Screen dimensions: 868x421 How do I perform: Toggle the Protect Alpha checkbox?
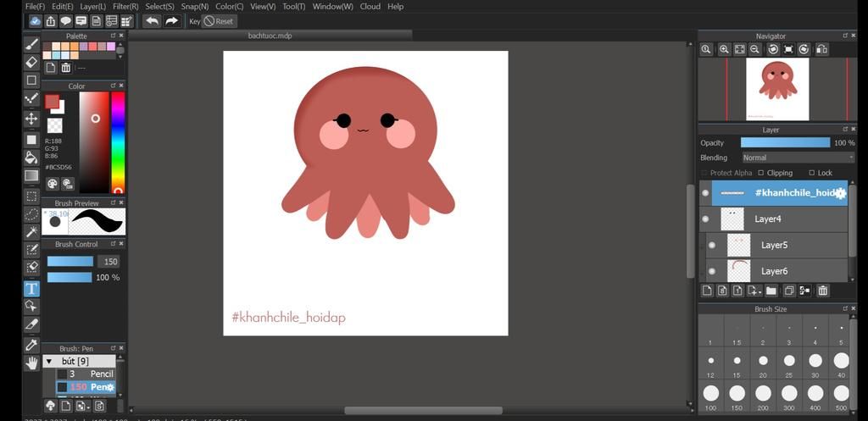(704, 173)
